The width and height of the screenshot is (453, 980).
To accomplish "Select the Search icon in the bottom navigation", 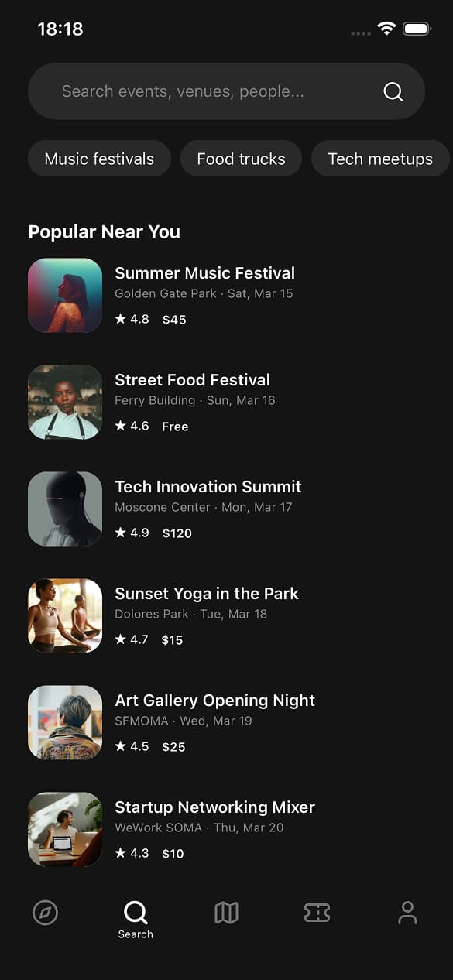I will tap(136, 913).
